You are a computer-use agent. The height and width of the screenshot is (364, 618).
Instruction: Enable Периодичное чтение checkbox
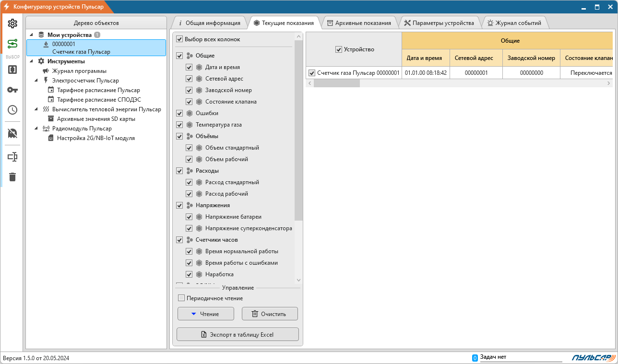[x=181, y=298]
